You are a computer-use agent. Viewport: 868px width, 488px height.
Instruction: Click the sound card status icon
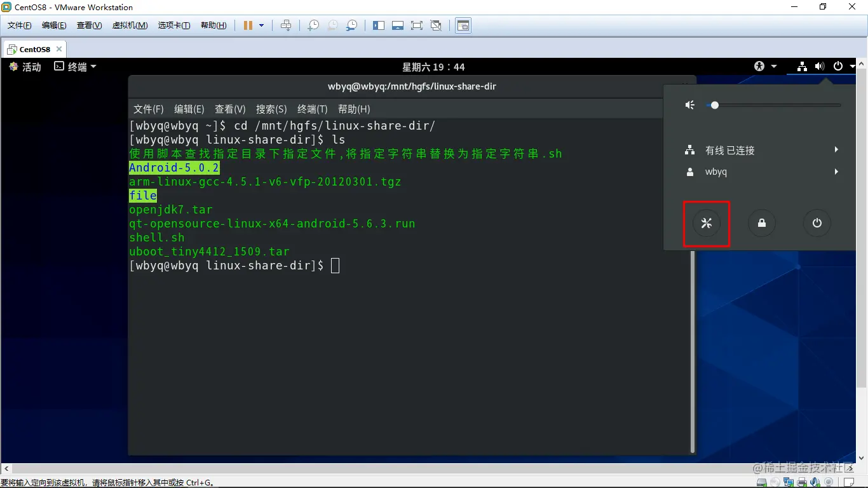coord(815,482)
